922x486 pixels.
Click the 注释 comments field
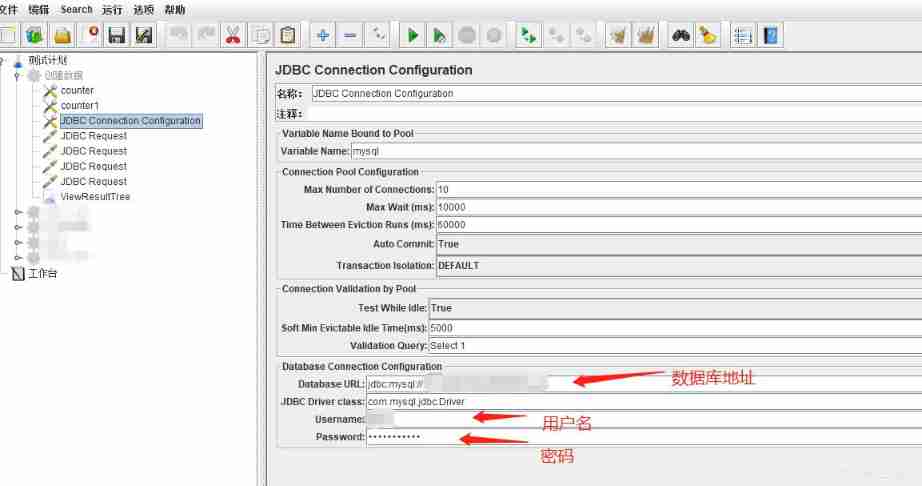coord(614,114)
